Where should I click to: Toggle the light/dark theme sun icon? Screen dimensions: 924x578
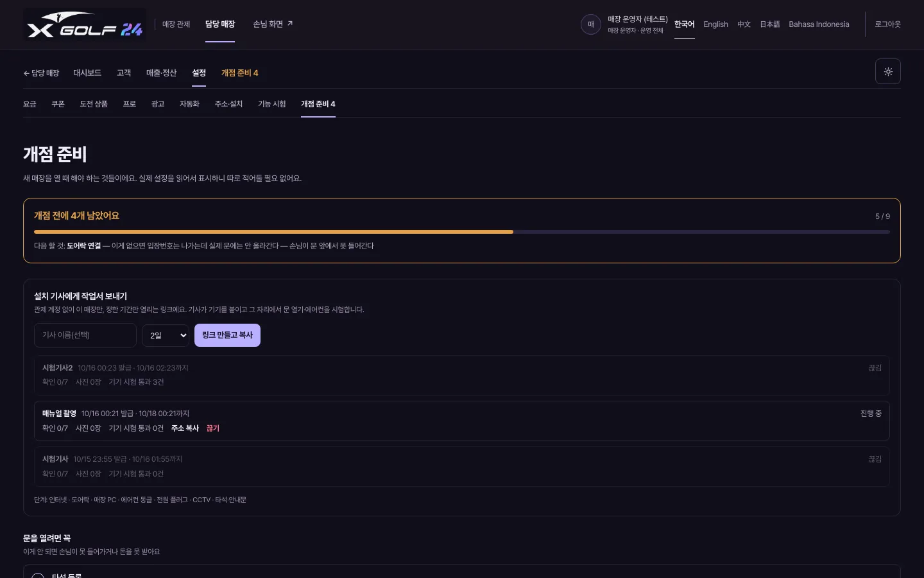tap(888, 71)
